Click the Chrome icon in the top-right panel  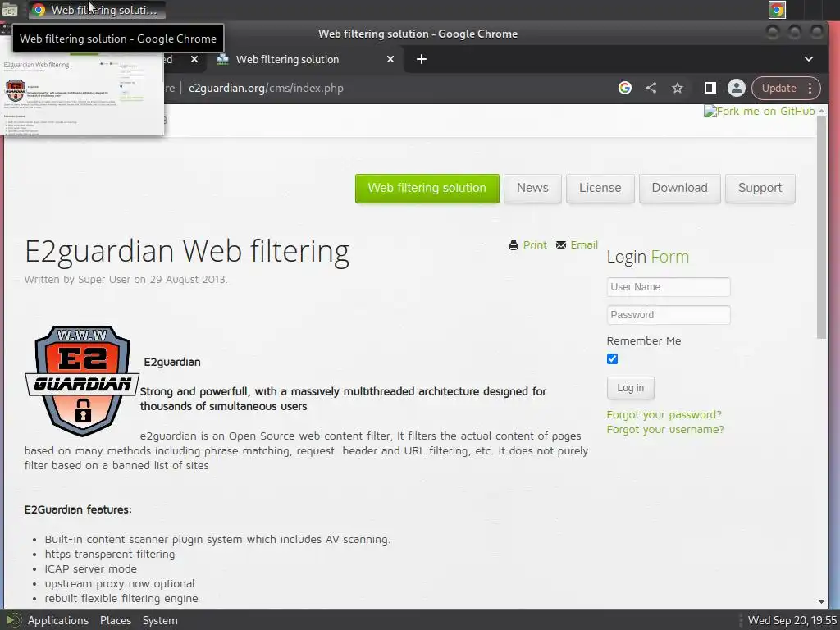(x=777, y=10)
